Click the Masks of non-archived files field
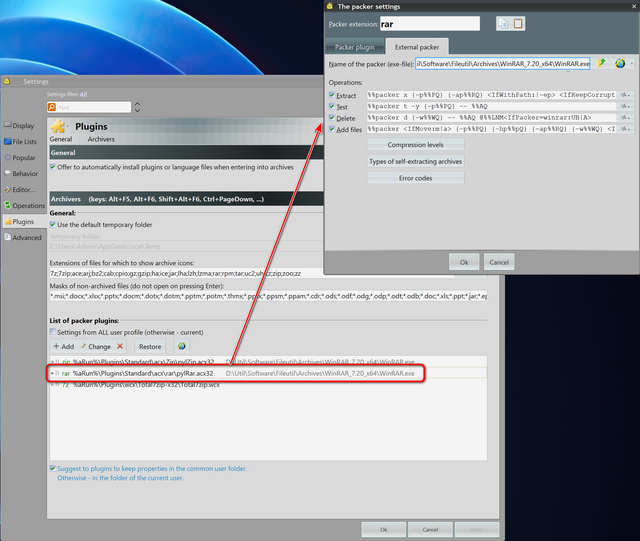 (268, 296)
